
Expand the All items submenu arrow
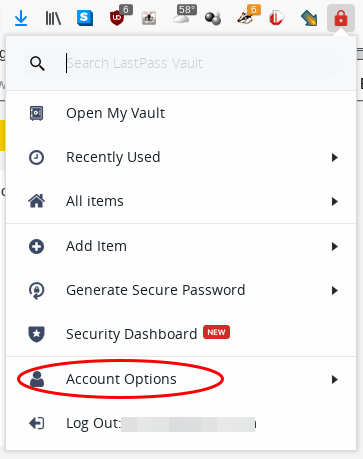(x=335, y=201)
